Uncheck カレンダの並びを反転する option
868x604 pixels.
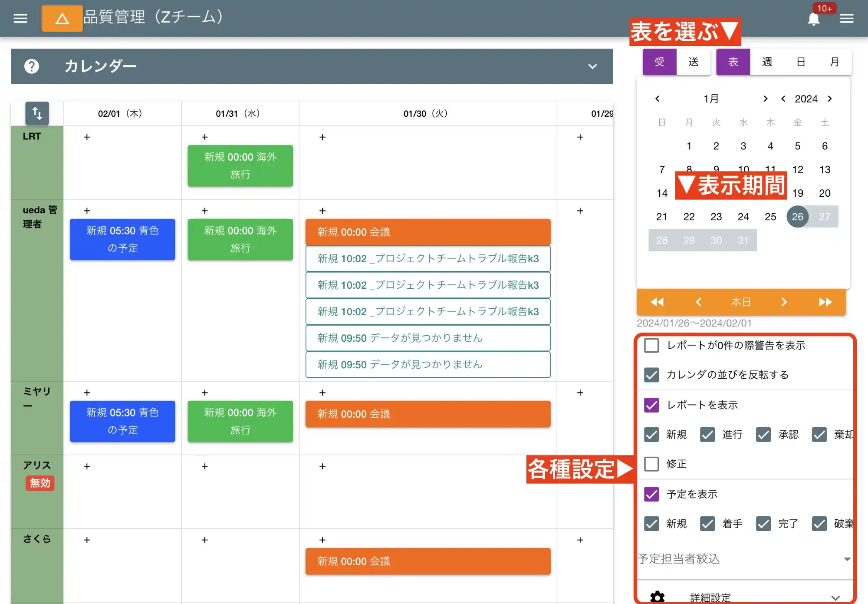coord(651,375)
